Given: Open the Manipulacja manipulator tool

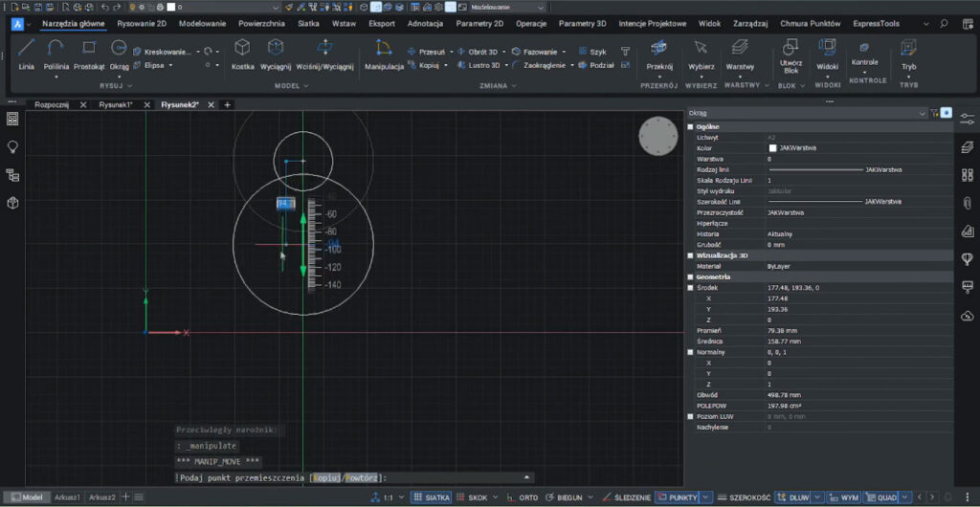Looking at the screenshot, I should [x=385, y=55].
